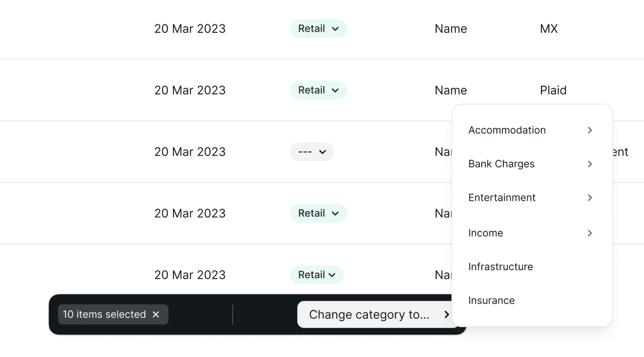Expand the Entertainment submenu chevron
This screenshot has height=357, width=644.
point(590,197)
